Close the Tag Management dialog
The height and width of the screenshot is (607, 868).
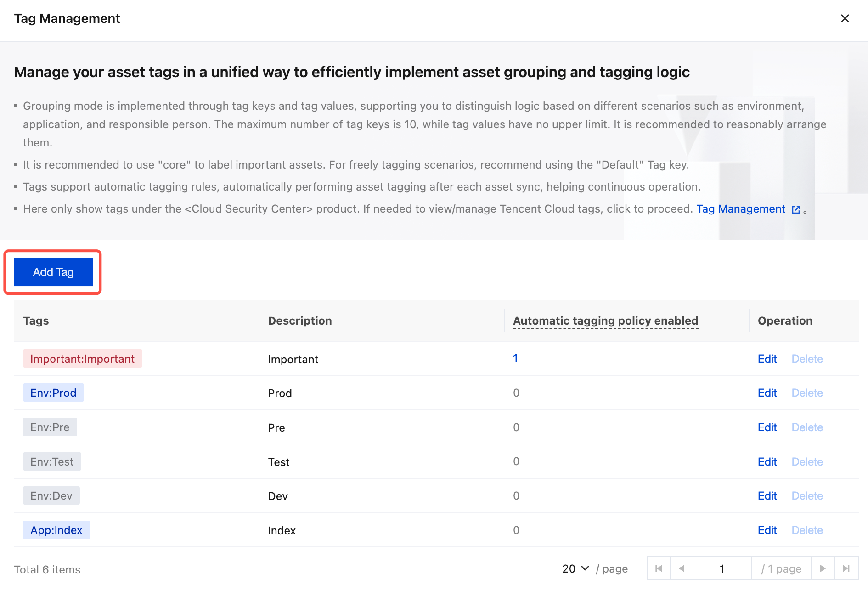pyautogui.click(x=845, y=18)
